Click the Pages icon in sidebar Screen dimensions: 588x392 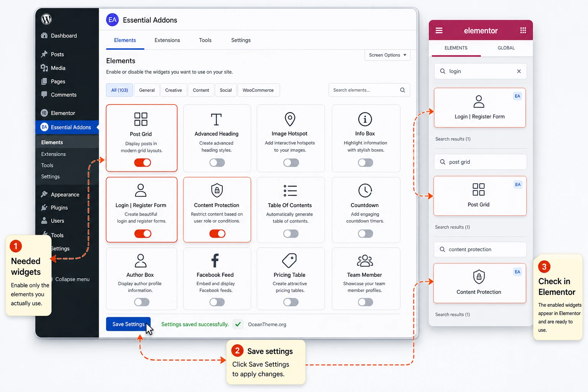pyautogui.click(x=44, y=81)
